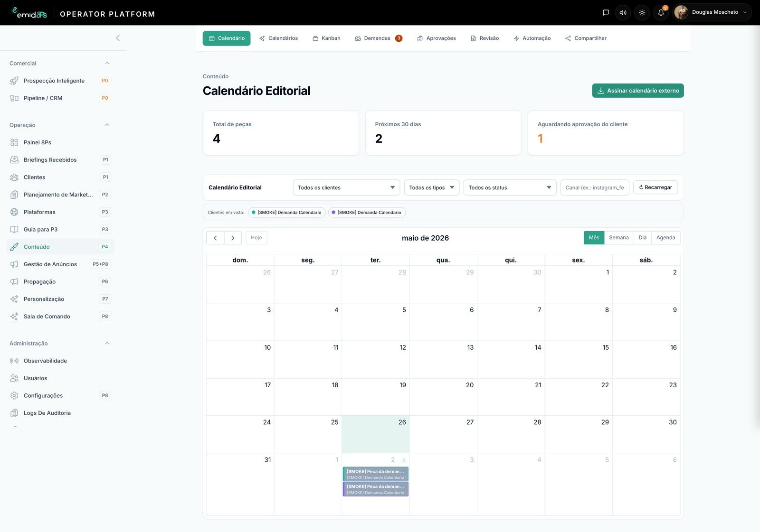This screenshot has width=760, height=532.
Task: Click Usuários people icon
Action: click(x=14, y=378)
